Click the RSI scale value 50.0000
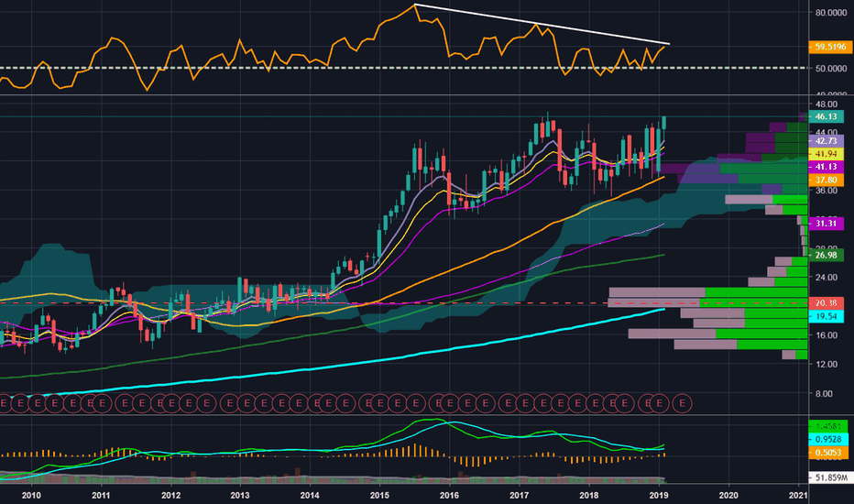Image resolution: width=854 pixels, height=504 pixels. [830, 69]
